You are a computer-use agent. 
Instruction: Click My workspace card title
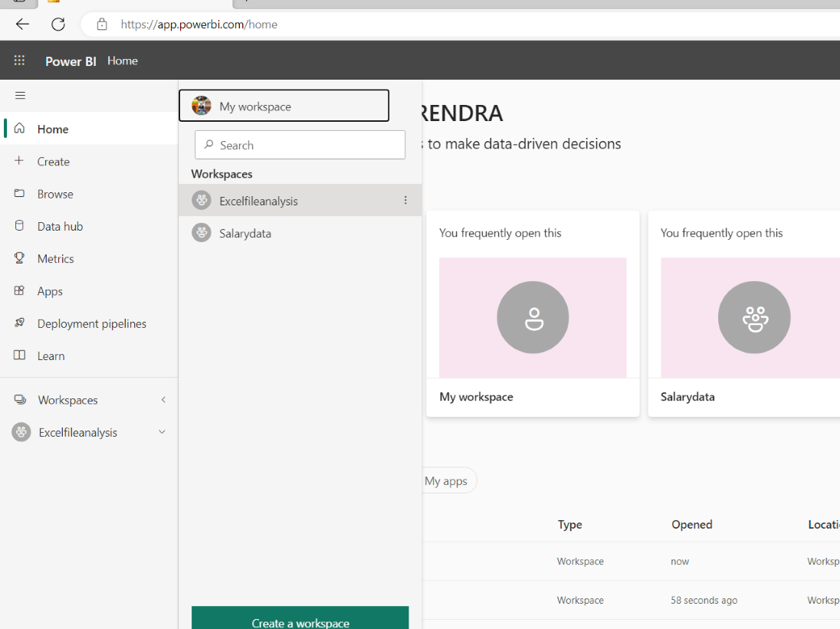(476, 397)
